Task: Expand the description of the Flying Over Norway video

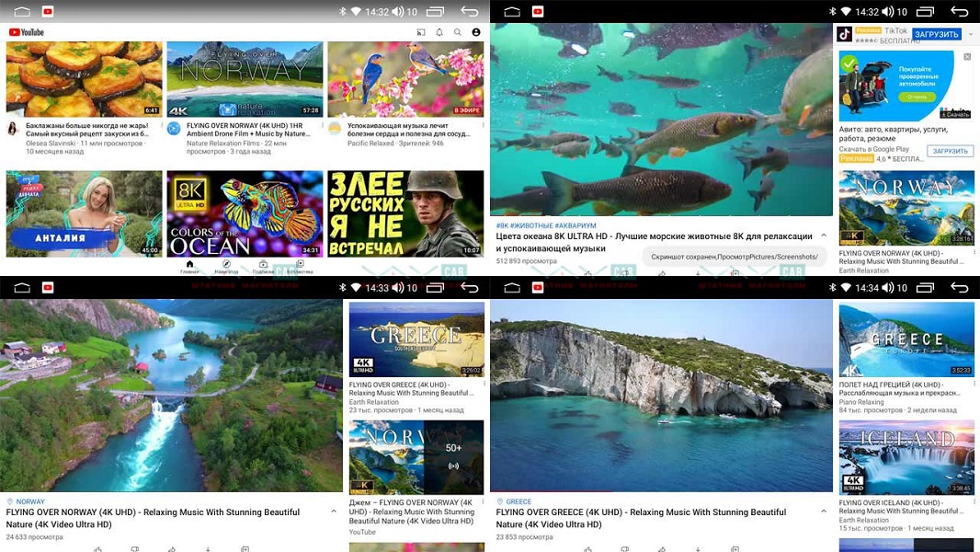Action: tap(334, 512)
